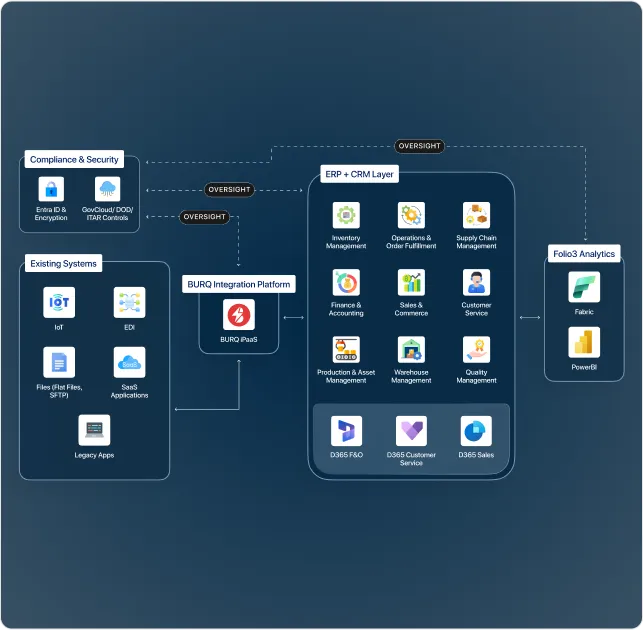
Task: Click the ERP + CRM Layer label
Action: coord(360,174)
